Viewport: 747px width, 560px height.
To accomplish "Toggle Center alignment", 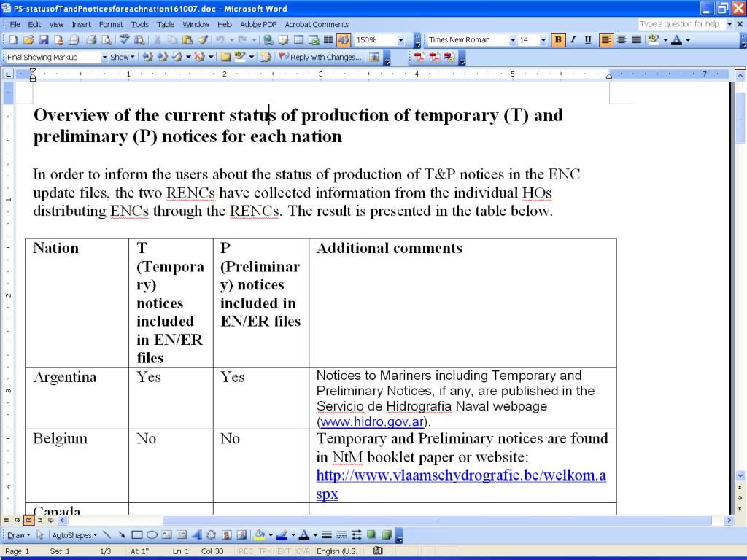I will [622, 40].
